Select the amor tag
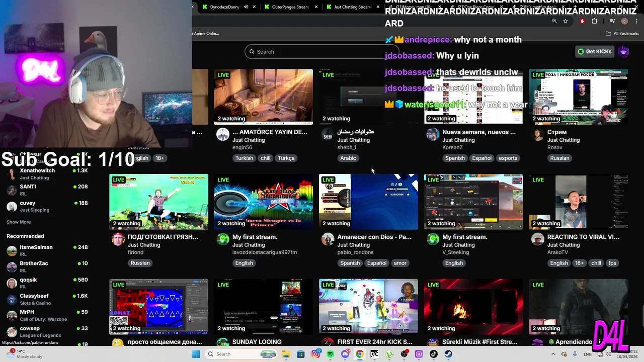 pos(400,263)
